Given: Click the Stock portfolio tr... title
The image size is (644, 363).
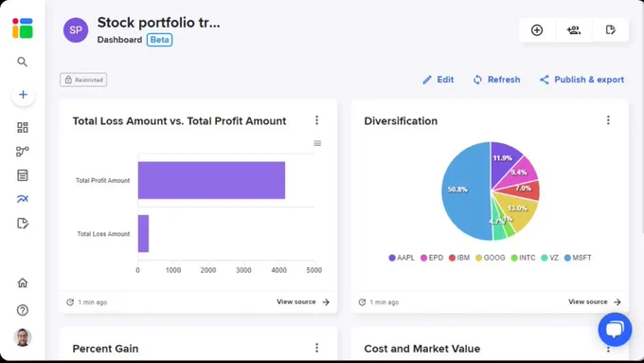Looking at the screenshot, I should pyautogui.click(x=158, y=23).
